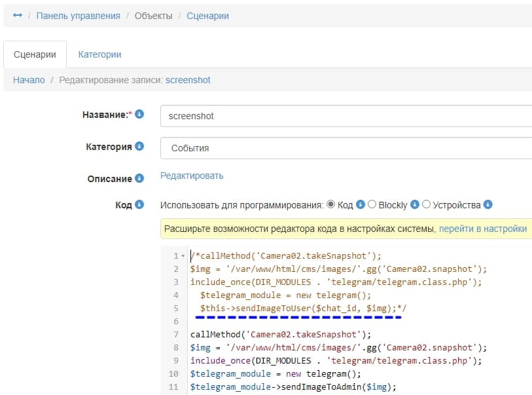Click info icon beside Описание label
Screen dimensions: 532x395
[139, 179]
